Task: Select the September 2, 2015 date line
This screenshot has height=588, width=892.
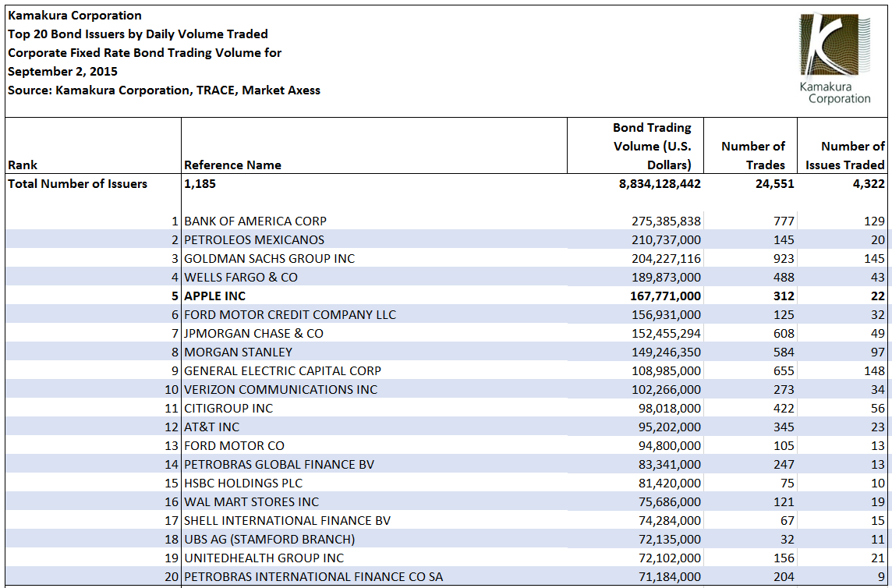Action: [x=62, y=72]
